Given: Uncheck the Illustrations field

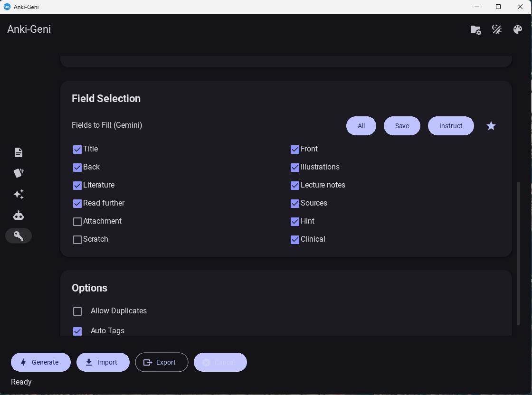Looking at the screenshot, I should click(295, 168).
